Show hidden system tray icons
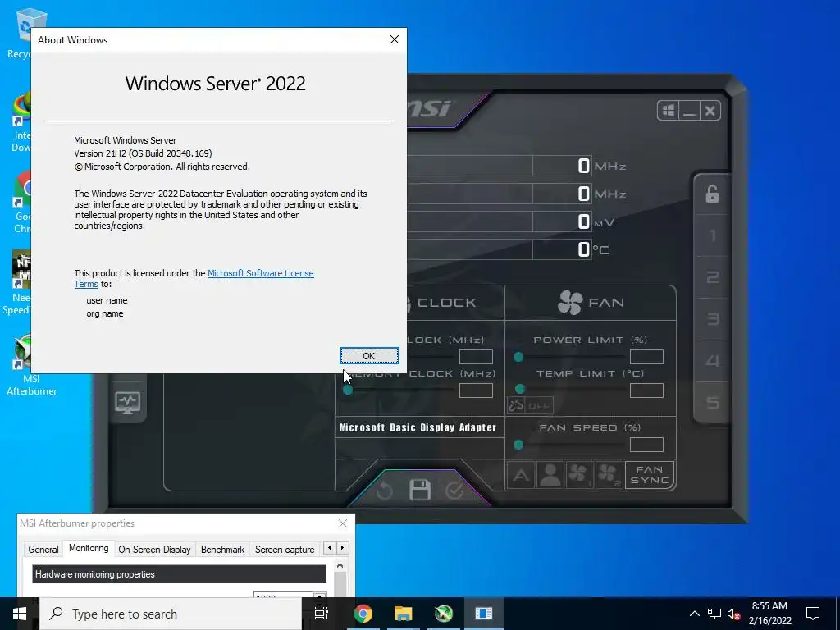This screenshot has width=840, height=630. 694,614
